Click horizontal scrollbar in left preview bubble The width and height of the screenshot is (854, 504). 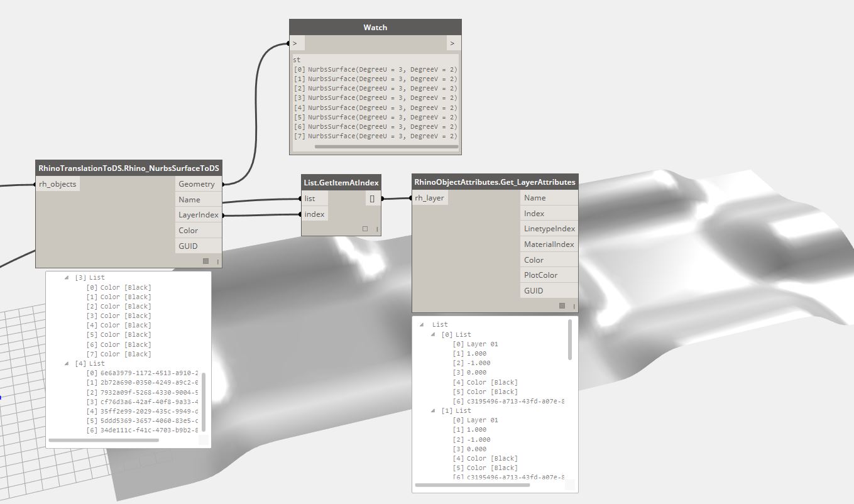click(x=104, y=441)
